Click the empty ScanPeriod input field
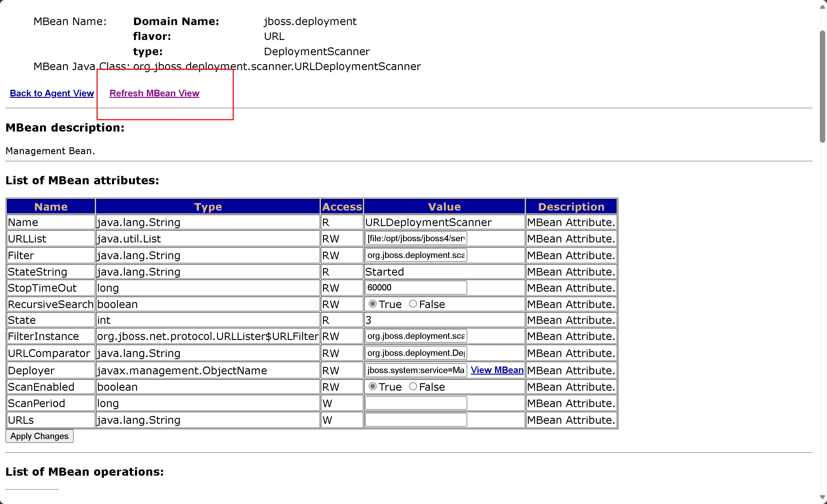The width and height of the screenshot is (827, 504). click(x=416, y=403)
